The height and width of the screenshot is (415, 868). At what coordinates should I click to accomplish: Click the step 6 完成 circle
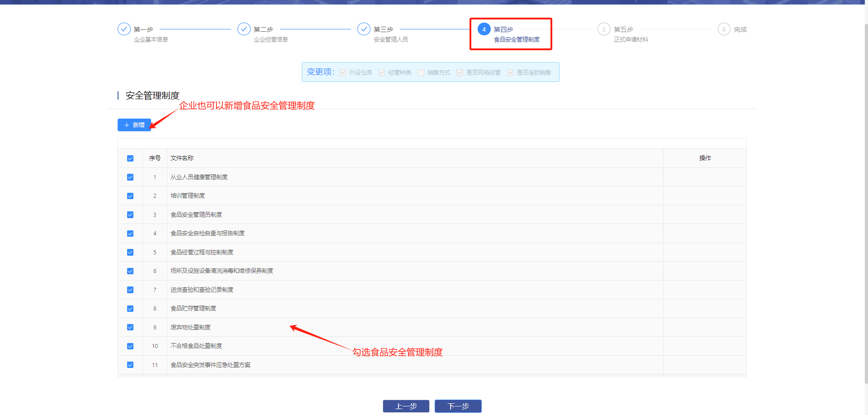click(x=724, y=29)
